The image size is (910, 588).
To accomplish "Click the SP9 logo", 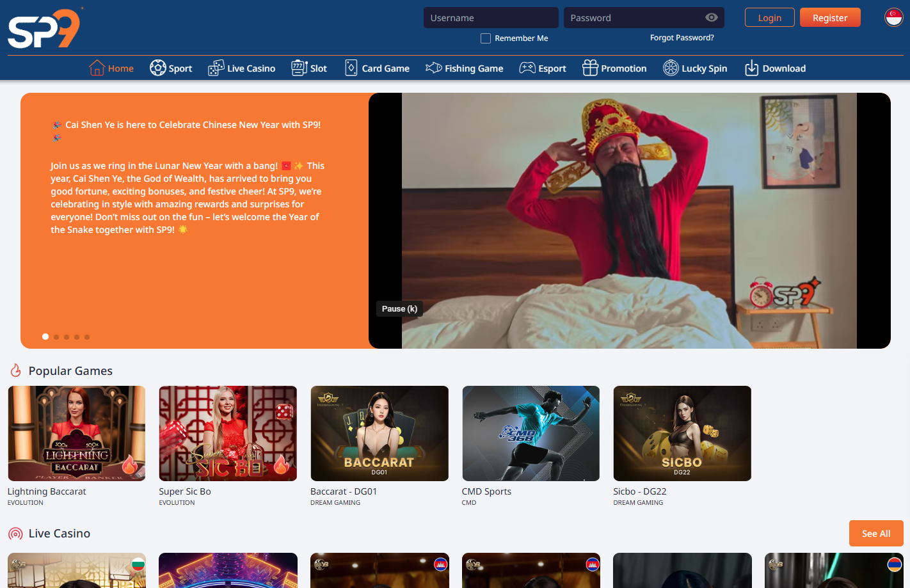I will (44, 29).
